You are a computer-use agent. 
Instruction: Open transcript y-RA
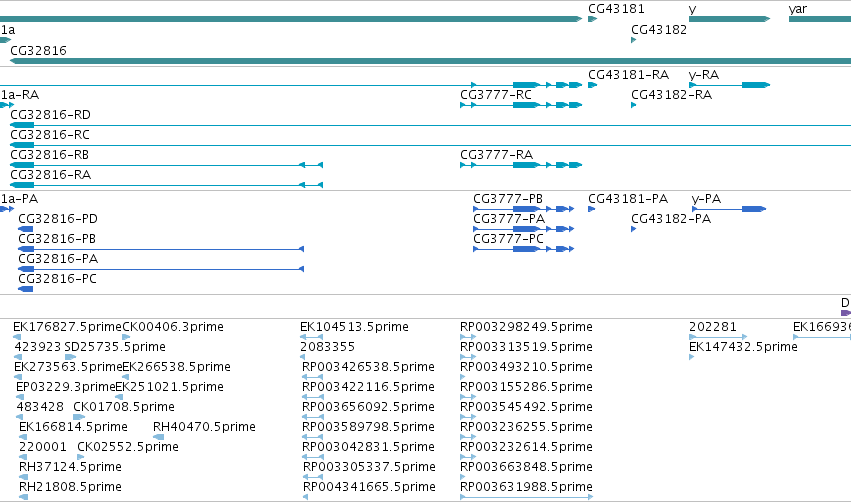703,75
